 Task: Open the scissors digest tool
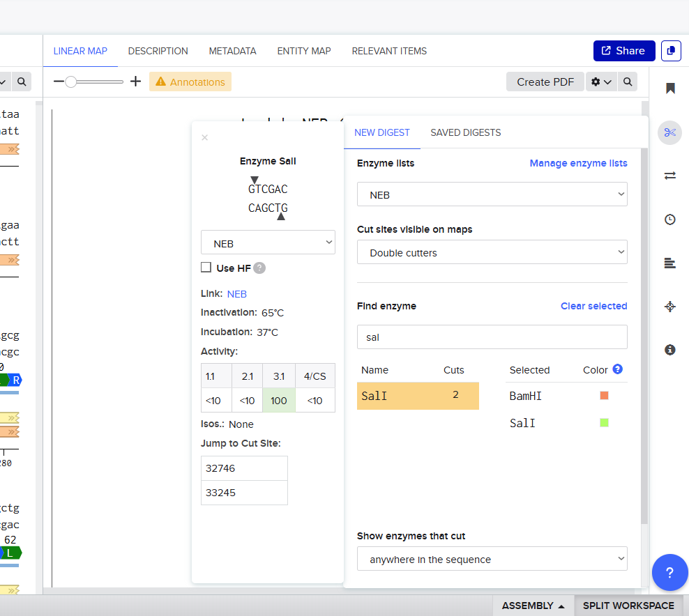(670, 132)
